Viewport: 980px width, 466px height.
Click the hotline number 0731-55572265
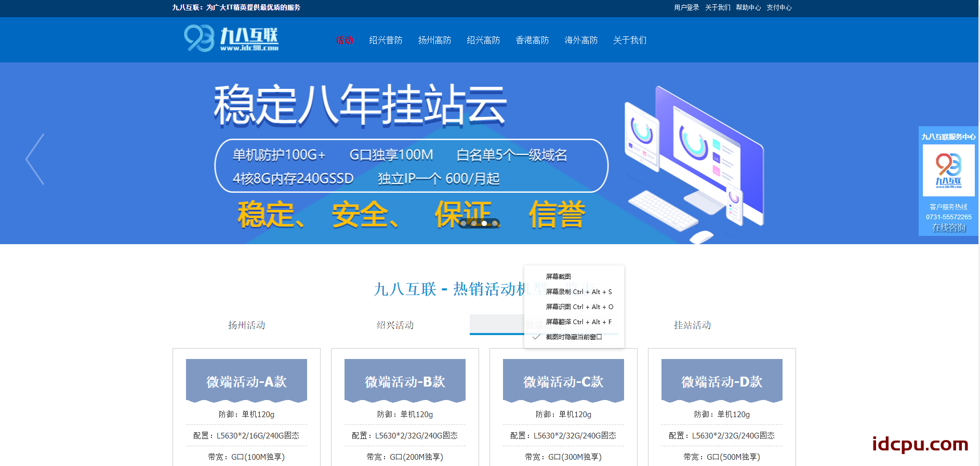click(x=948, y=217)
